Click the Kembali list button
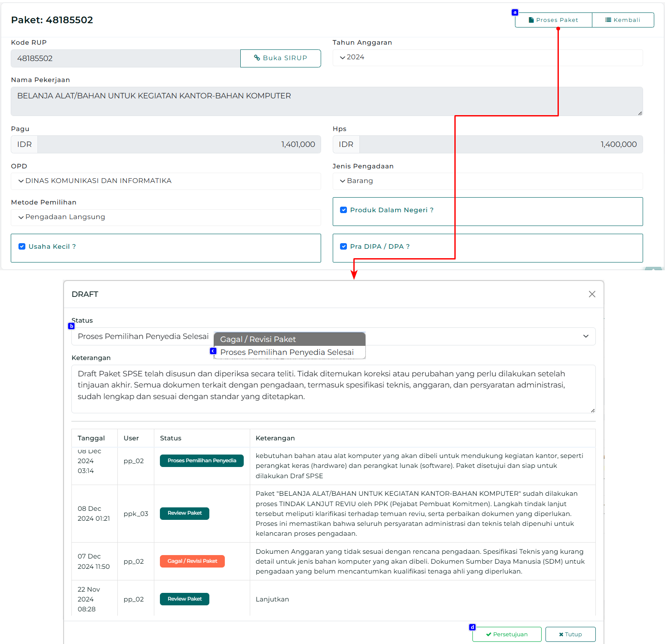Viewport: 665px width, 644px height. pyautogui.click(x=623, y=20)
